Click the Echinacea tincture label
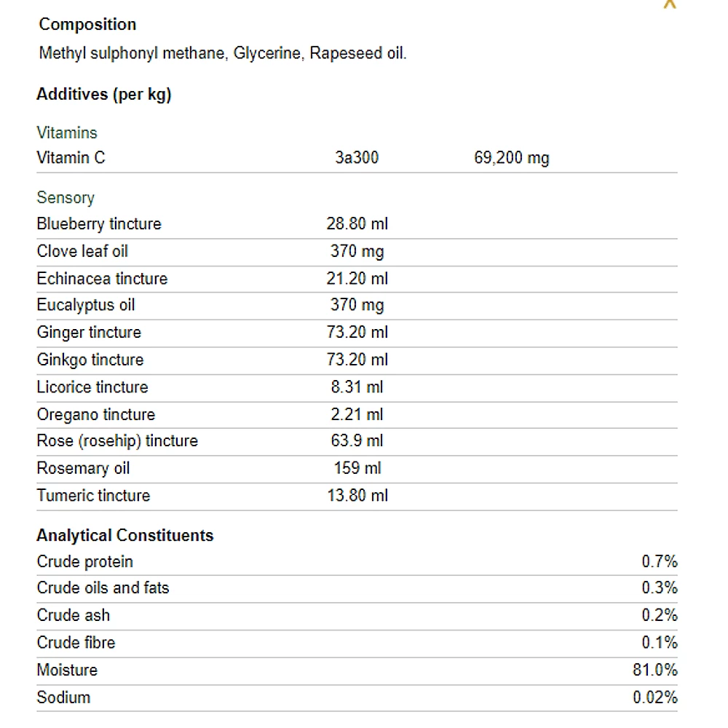This screenshot has height=728, width=728. tap(102, 278)
